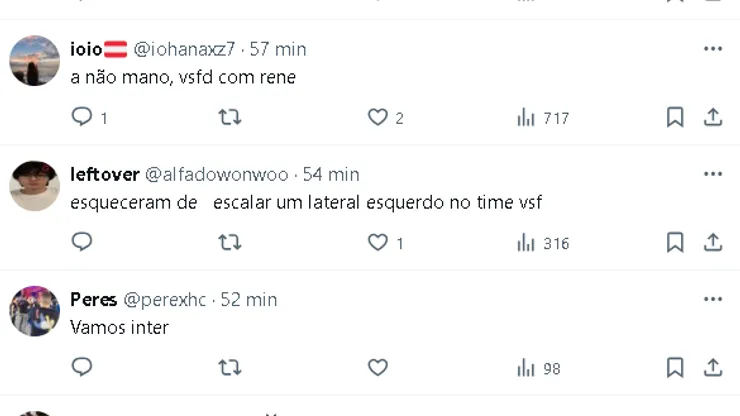Open the @alfadowonwoo profile handle
Screen dimensions: 740x416
216,174
